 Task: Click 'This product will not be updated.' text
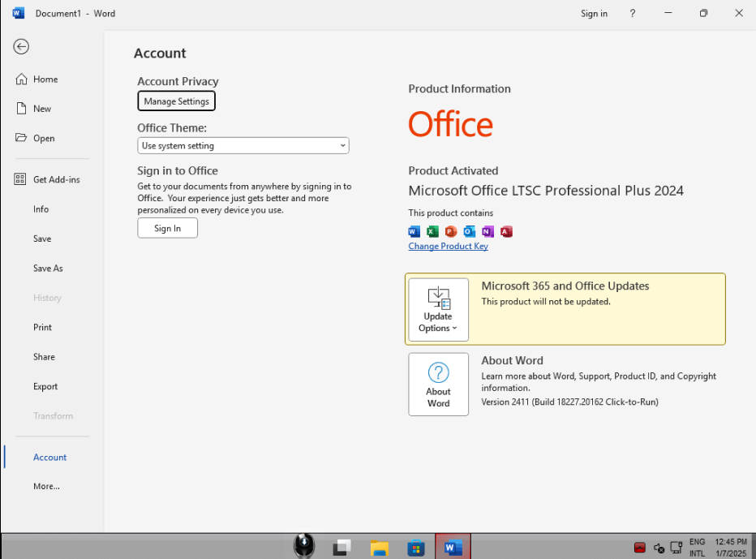546,302
